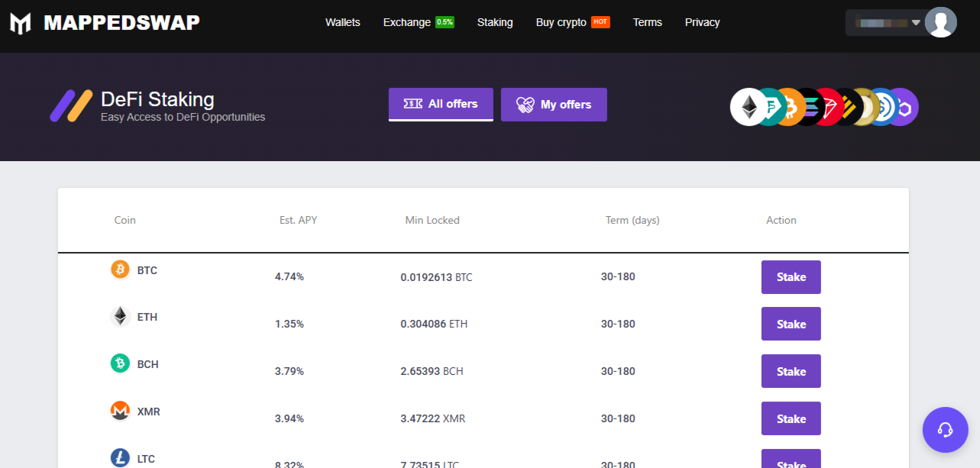
Task: Sort by the Est. APY column header
Action: [298, 220]
